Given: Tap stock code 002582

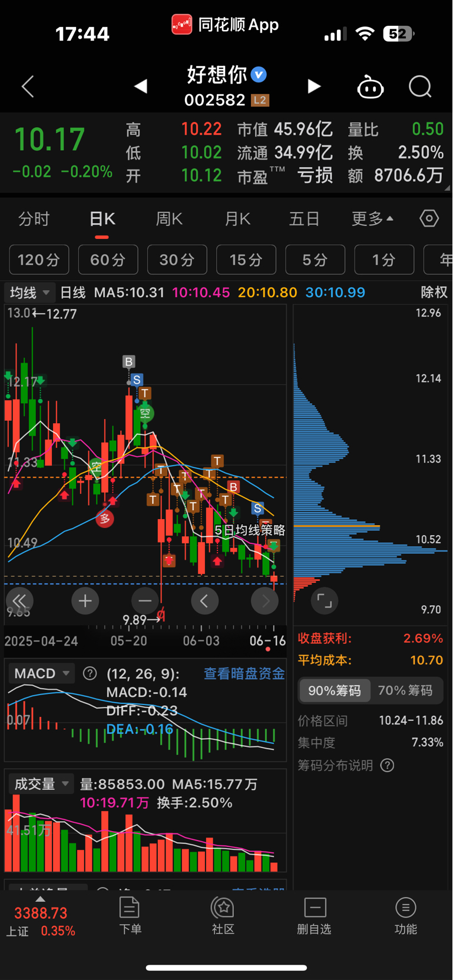Looking at the screenshot, I should tap(215, 100).
